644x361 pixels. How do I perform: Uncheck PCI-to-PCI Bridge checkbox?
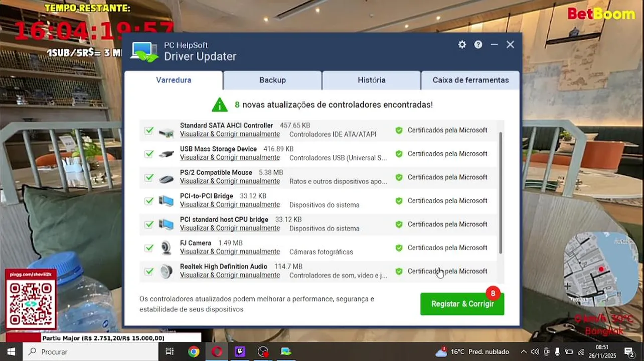tap(149, 201)
